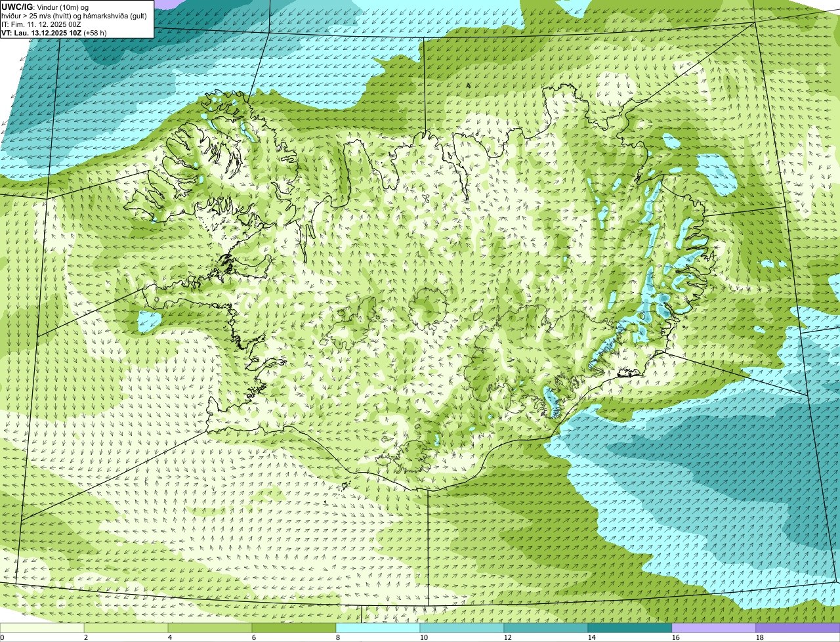Select the 14–16 m/s dark teal legend swatch
840x642 pixels.
(630, 628)
